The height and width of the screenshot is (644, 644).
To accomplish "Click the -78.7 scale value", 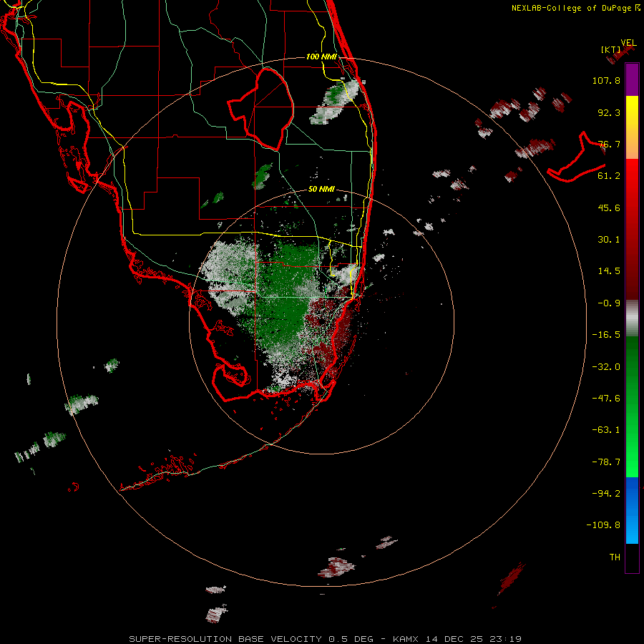I will pyautogui.click(x=606, y=462).
